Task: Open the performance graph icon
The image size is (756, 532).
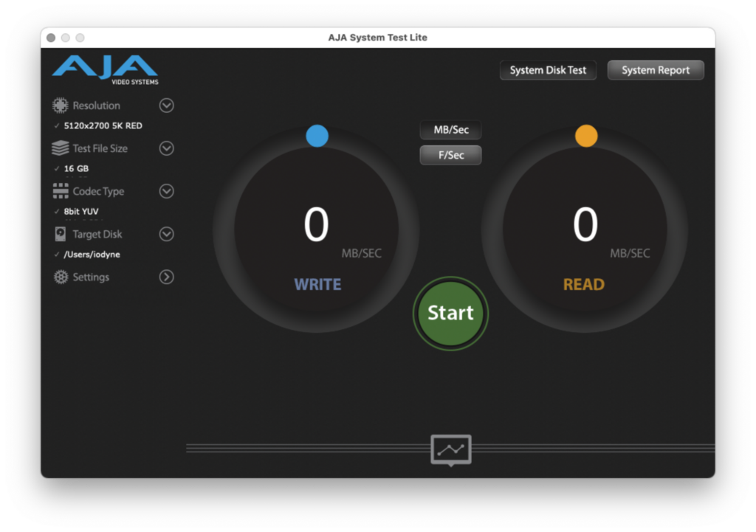Action: pos(450,449)
